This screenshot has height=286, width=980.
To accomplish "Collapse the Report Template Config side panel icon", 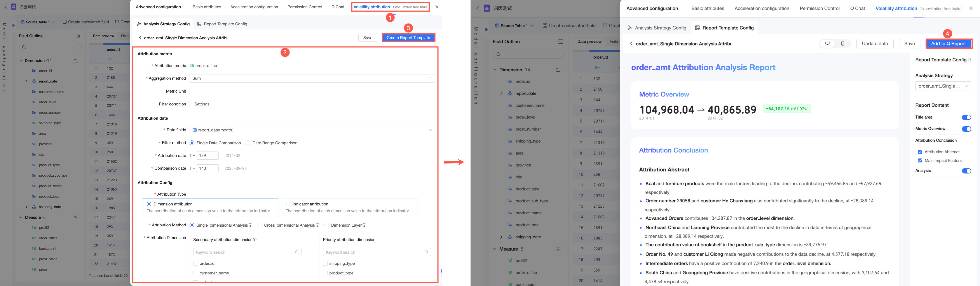I will pos(969,60).
